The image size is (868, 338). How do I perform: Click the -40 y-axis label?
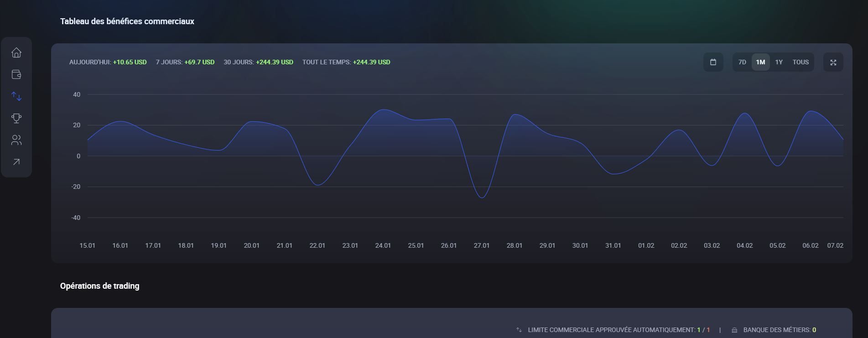point(76,218)
